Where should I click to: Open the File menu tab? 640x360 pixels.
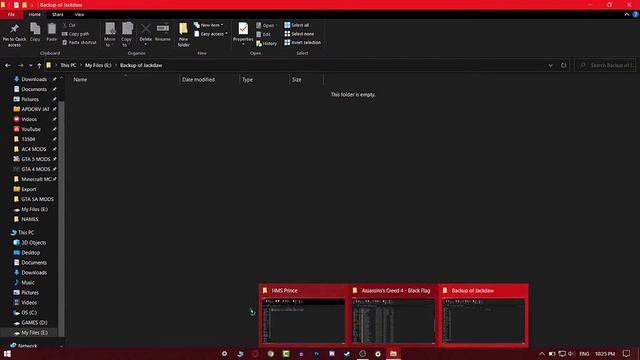click(11, 15)
